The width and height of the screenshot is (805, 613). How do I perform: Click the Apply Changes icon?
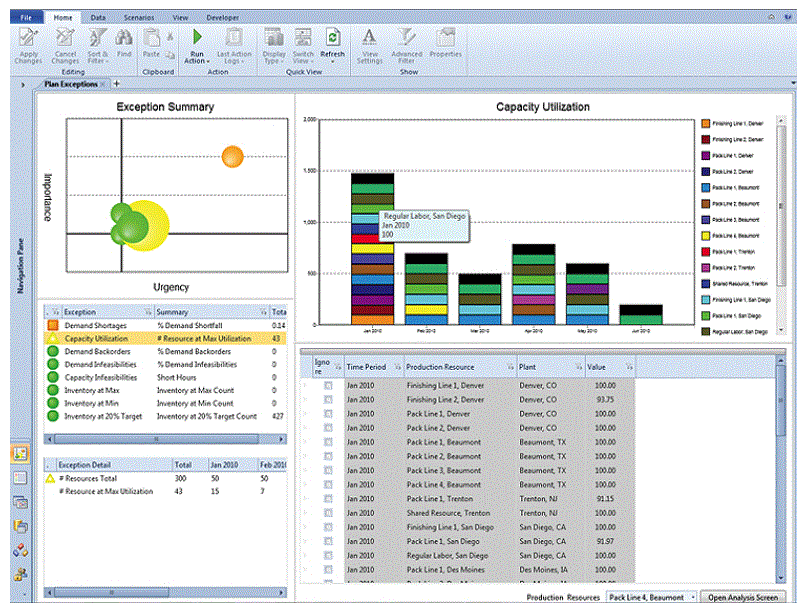click(x=28, y=37)
